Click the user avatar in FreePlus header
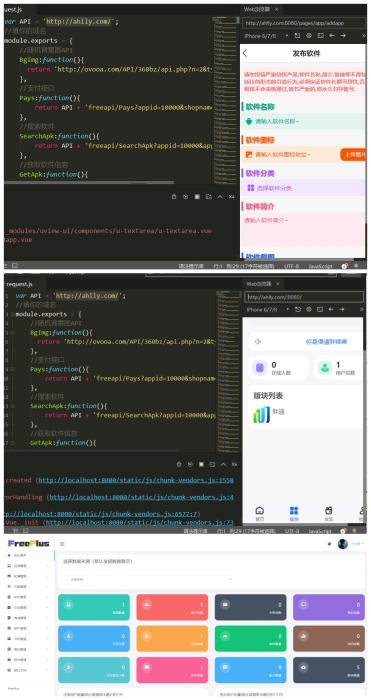The width and height of the screenshot is (371, 700). pos(342,544)
